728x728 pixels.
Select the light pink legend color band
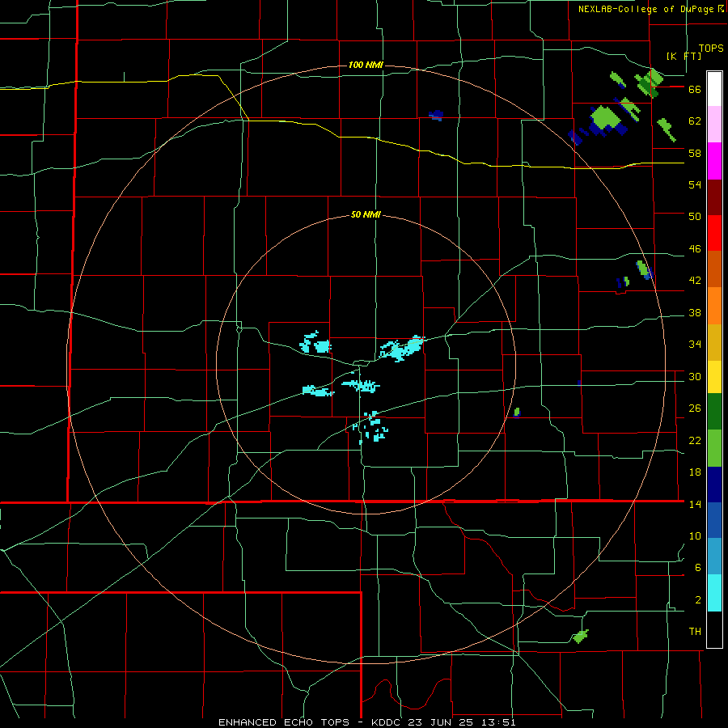pyautogui.click(x=714, y=125)
